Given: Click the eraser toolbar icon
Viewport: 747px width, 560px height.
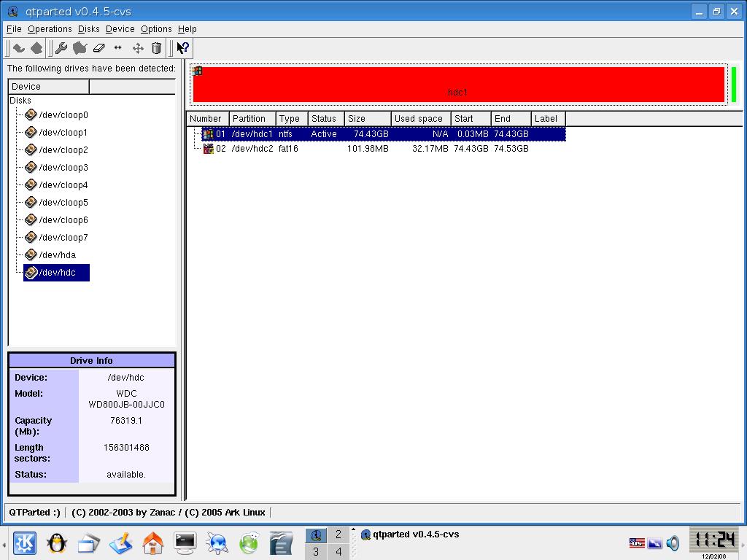Looking at the screenshot, I should (98, 47).
